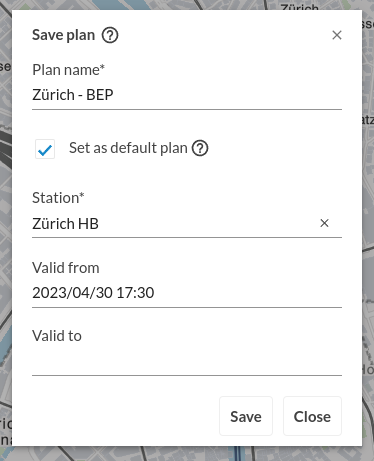Close the Save plan dialog with the X
This screenshot has height=461, width=374.
click(337, 35)
